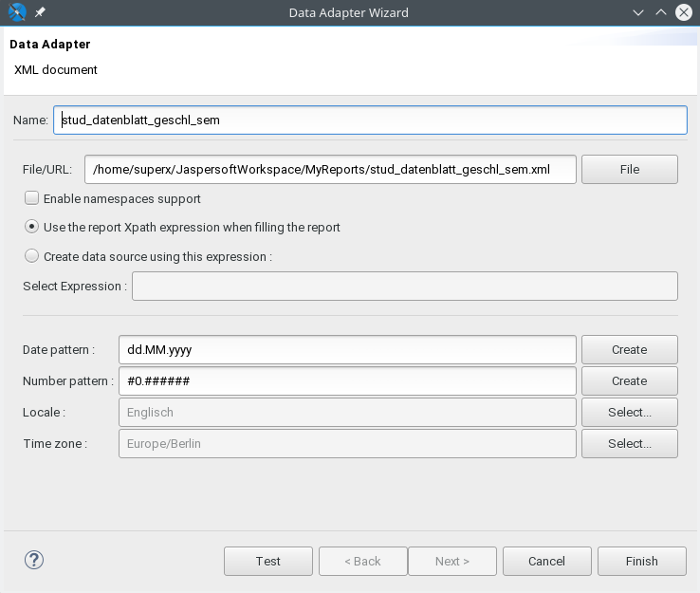
Task: Focus the Name text field
Action: coord(370,120)
